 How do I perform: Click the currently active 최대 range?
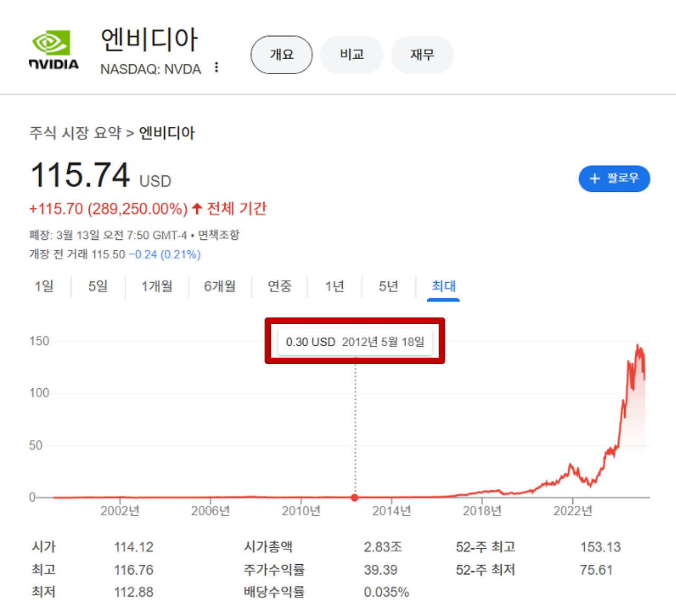pyautogui.click(x=443, y=286)
